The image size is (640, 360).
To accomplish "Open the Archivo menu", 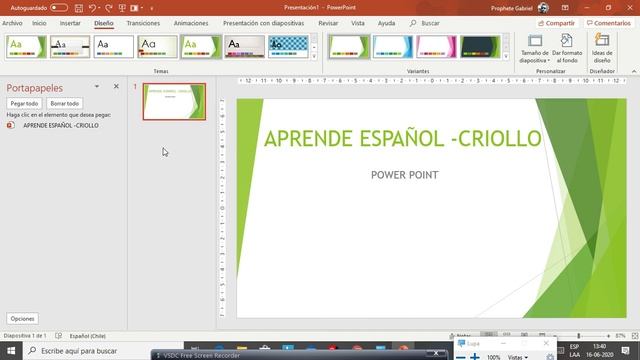I will (12, 23).
